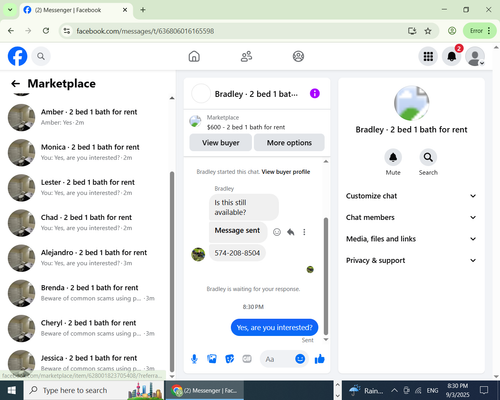Screen dimensions: 500x400
Task: Open the Facebook search magnifier
Action: pyautogui.click(x=41, y=56)
